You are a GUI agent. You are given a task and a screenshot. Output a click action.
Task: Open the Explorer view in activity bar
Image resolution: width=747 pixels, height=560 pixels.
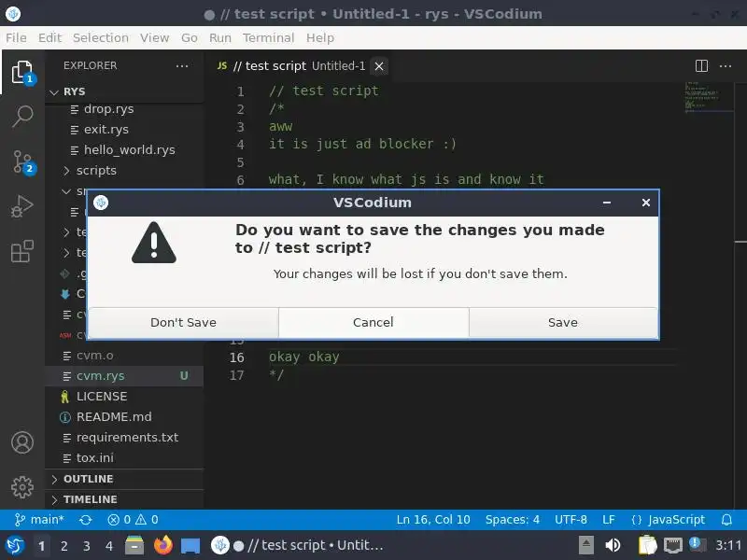tap(22, 72)
